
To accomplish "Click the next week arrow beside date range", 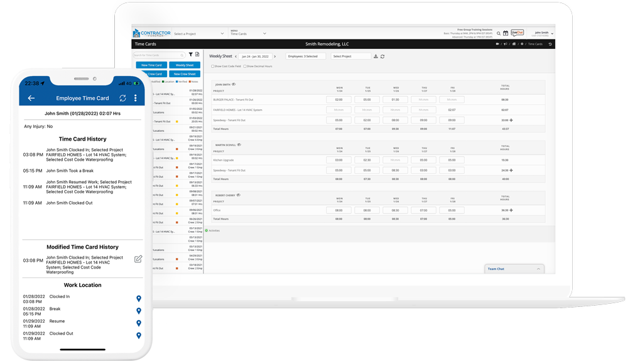I will (275, 56).
